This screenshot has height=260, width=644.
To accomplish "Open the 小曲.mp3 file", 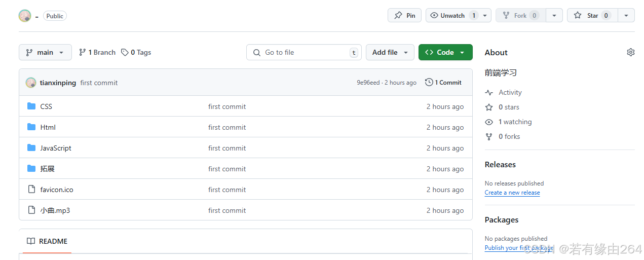I will click(55, 210).
